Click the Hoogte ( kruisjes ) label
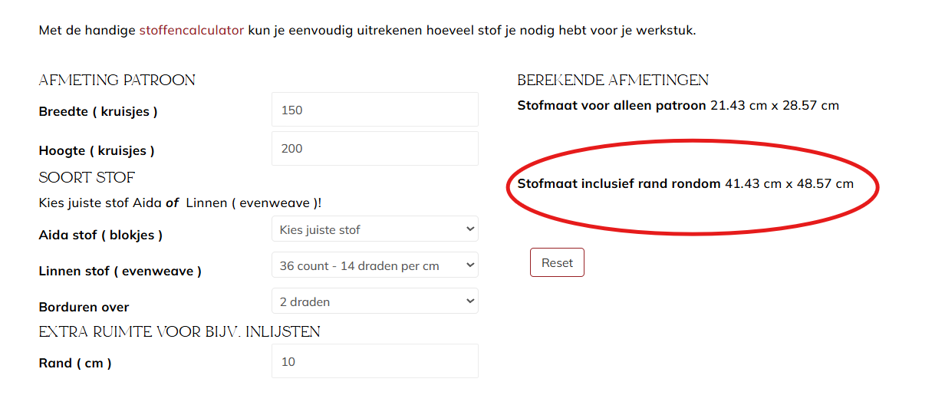This screenshot has width=945, height=415. pos(96,151)
